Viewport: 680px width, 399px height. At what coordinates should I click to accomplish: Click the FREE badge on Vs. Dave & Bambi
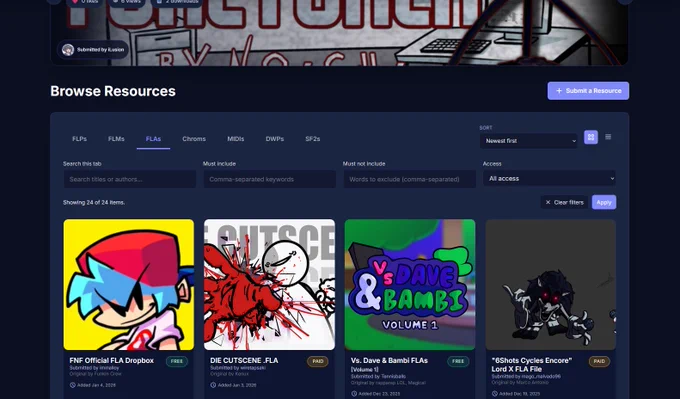tap(458, 361)
